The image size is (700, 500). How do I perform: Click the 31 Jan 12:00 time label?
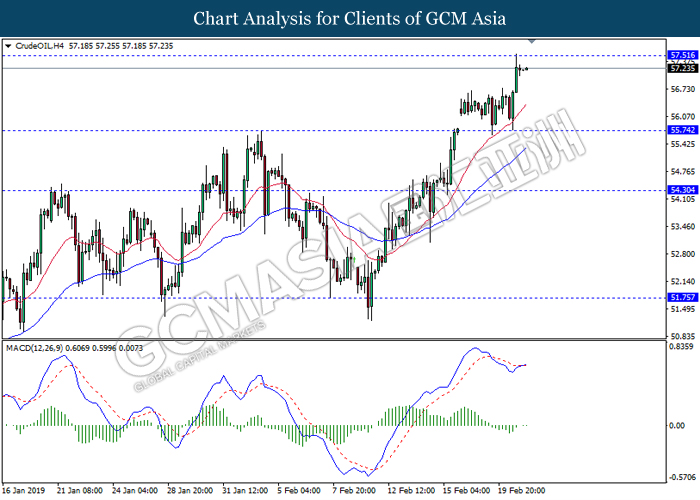tap(245, 490)
